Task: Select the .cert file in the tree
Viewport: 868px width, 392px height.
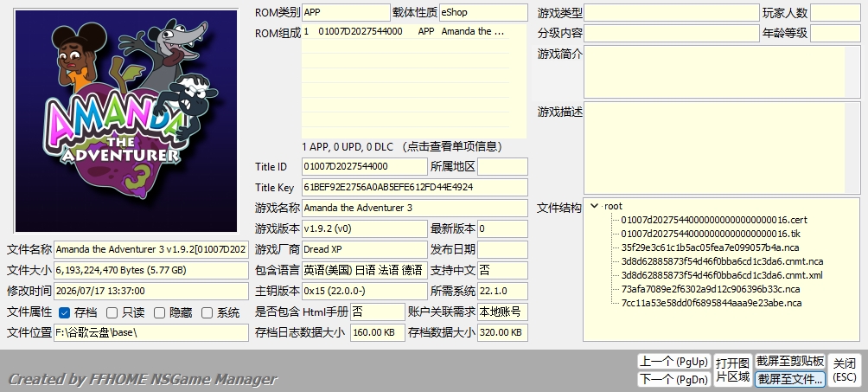Action: (x=714, y=220)
